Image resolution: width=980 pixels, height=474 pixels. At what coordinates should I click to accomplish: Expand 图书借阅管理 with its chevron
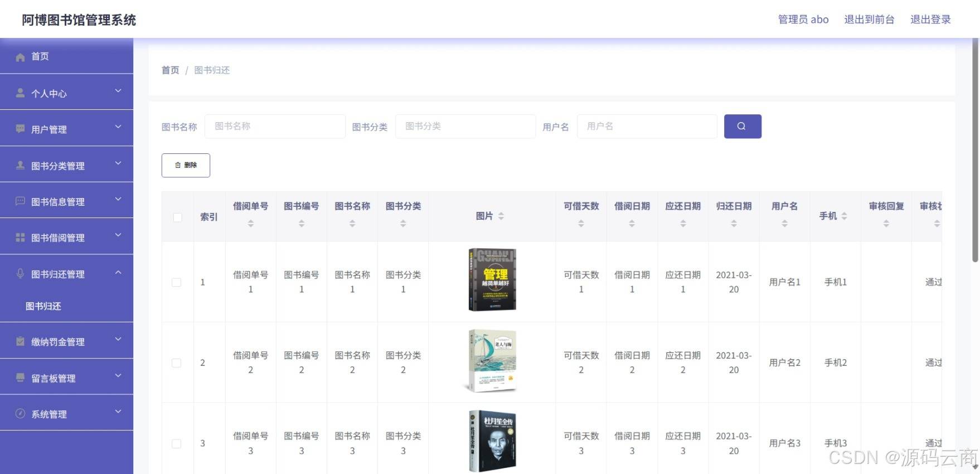point(118,235)
